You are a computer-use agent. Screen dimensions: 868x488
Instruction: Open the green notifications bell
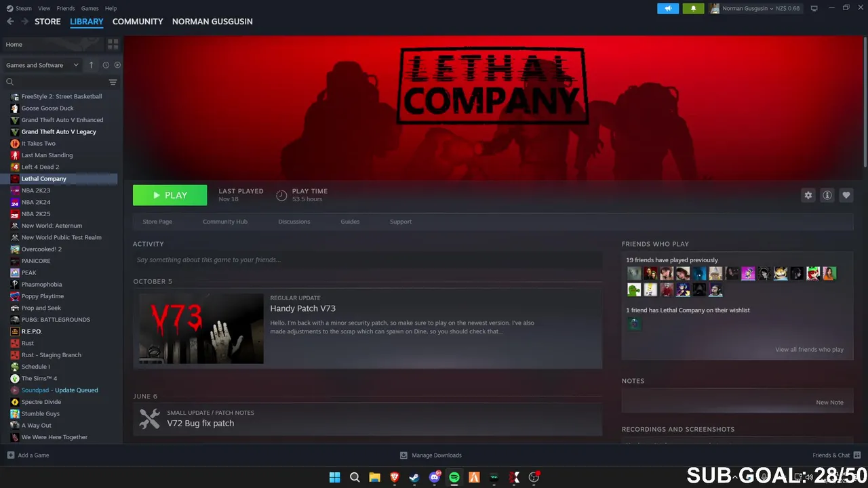coord(693,8)
